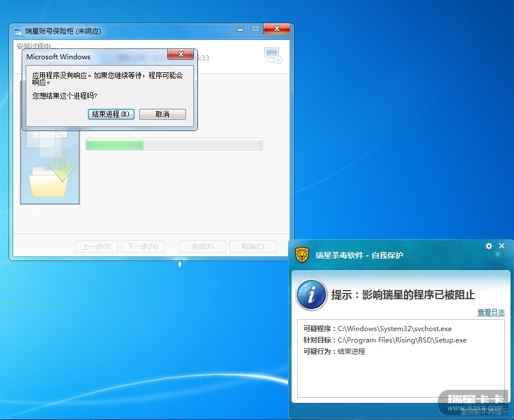
Task: Open settings gear in Rising popup
Action: click(489, 246)
